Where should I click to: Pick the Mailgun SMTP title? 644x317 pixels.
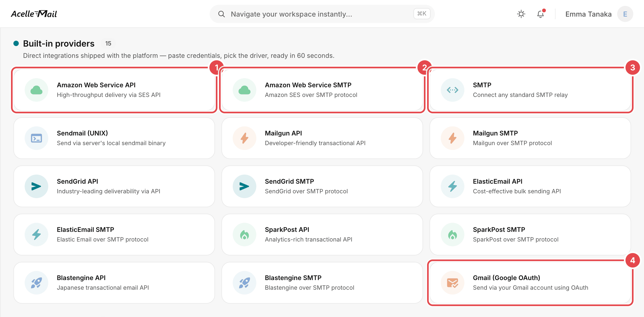tap(495, 133)
